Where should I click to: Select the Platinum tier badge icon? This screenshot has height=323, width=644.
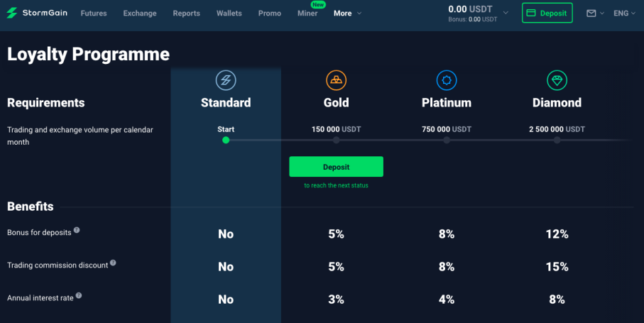pyautogui.click(x=447, y=80)
